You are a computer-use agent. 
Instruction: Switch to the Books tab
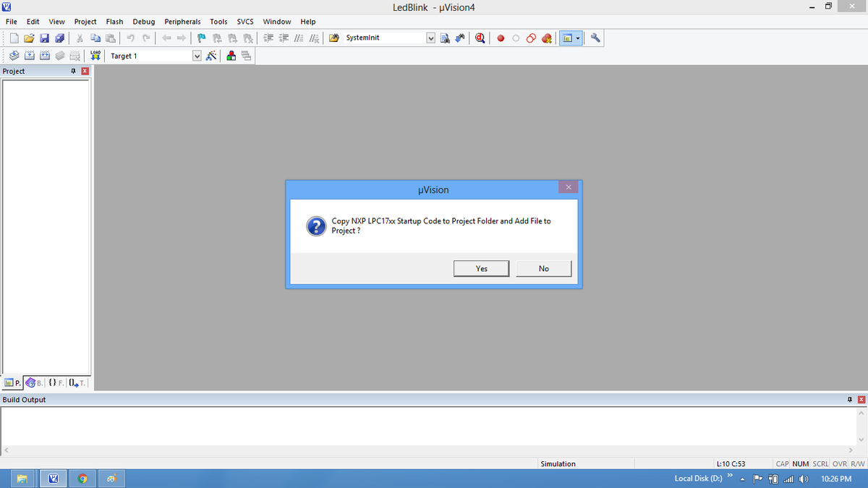point(35,382)
